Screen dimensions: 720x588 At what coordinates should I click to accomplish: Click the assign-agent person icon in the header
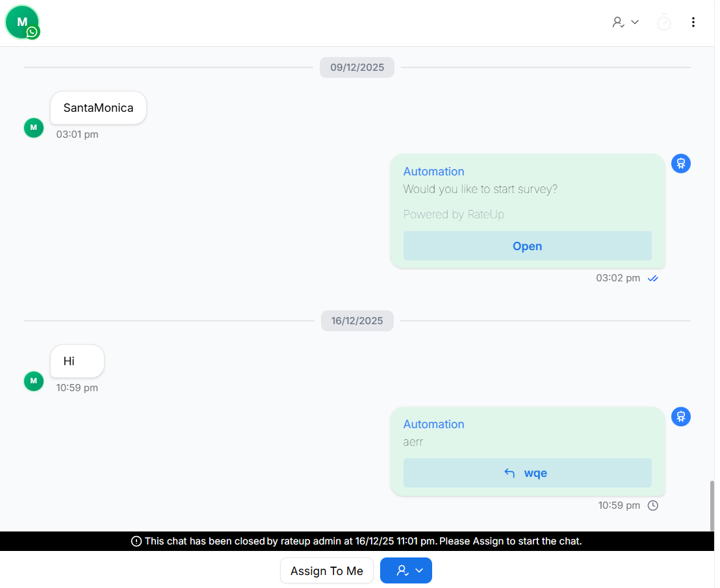[x=618, y=21]
